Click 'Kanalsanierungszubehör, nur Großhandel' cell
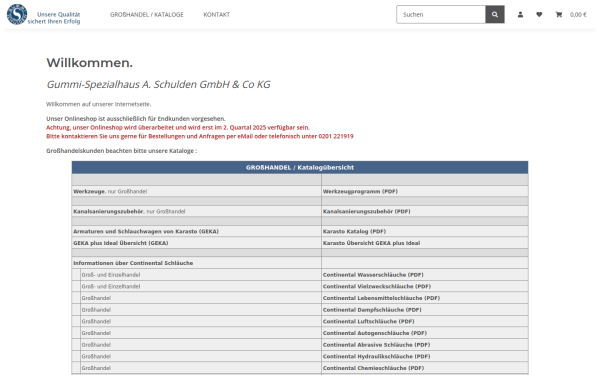 [x=196, y=211]
